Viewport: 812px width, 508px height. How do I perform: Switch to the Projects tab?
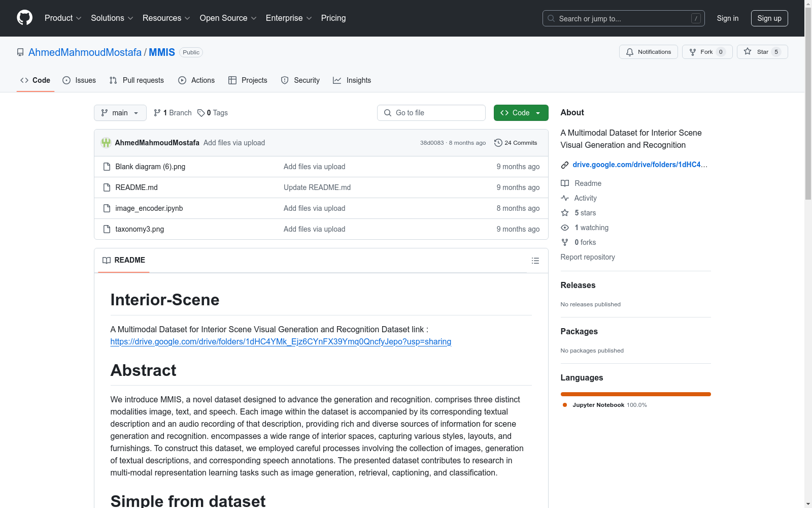click(x=248, y=80)
